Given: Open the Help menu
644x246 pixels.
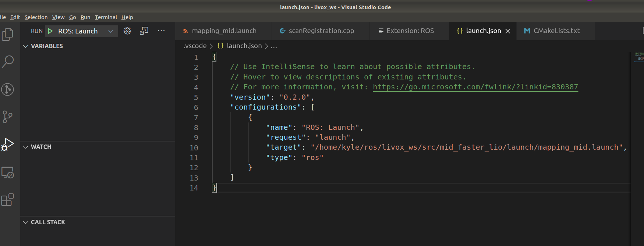Looking at the screenshot, I should pos(127,17).
